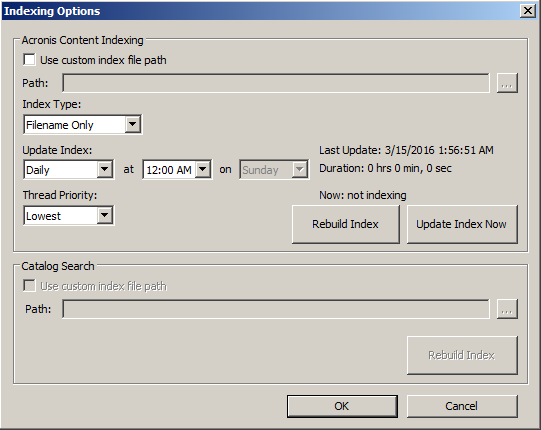
Task: Click the Update Index: label
Action: click(57, 150)
